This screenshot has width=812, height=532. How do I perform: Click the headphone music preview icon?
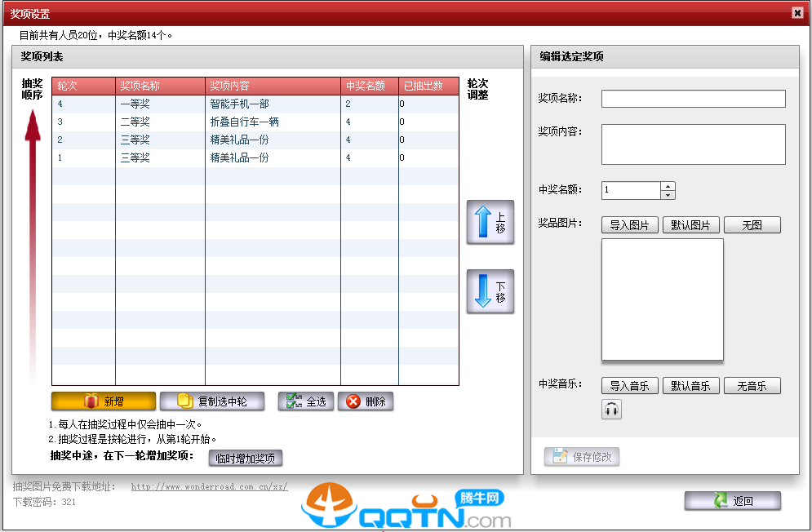611,410
